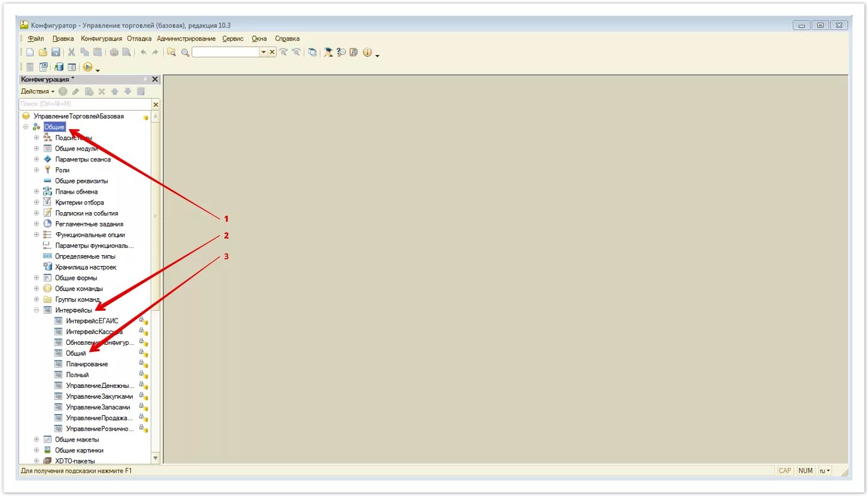868x496 pixels.
Task: Click the Find magnifying glass icon
Action: 185,53
